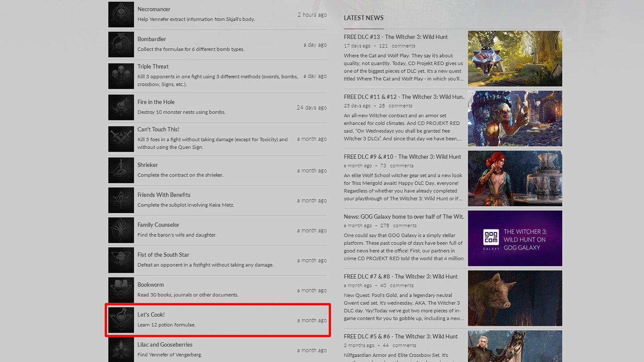Click the Lilac and Gooseberries icon
Image resolution: width=644 pixels, height=362 pixels.
tap(121, 349)
